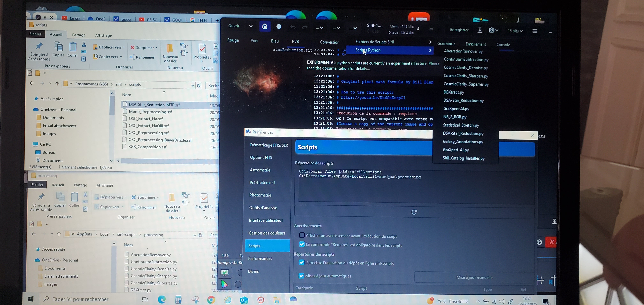Click the Enregistrer button
644x305 pixels.
pyautogui.click(x=459, y=30)
